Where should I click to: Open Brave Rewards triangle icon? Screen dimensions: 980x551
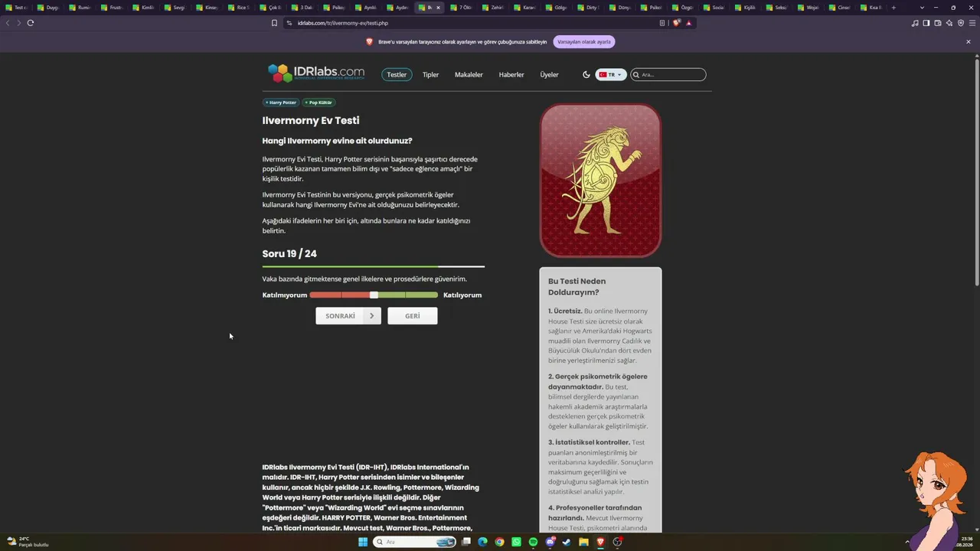point(688,23)
